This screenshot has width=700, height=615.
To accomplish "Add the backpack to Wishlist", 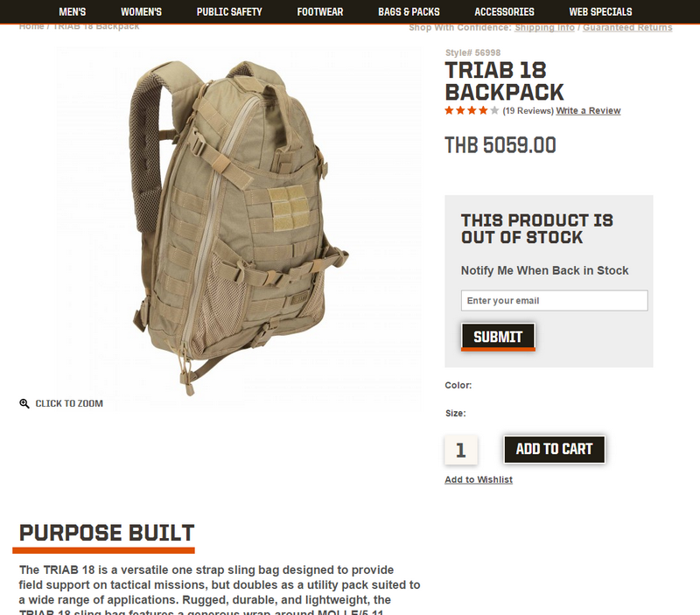I will (x=479, y=479).
